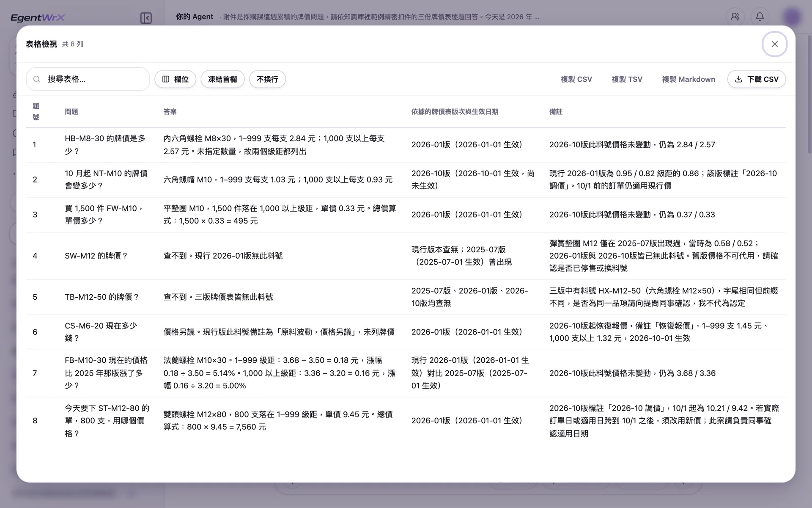
Task: Click 複製 CSV
Action: tap(576, 79)
